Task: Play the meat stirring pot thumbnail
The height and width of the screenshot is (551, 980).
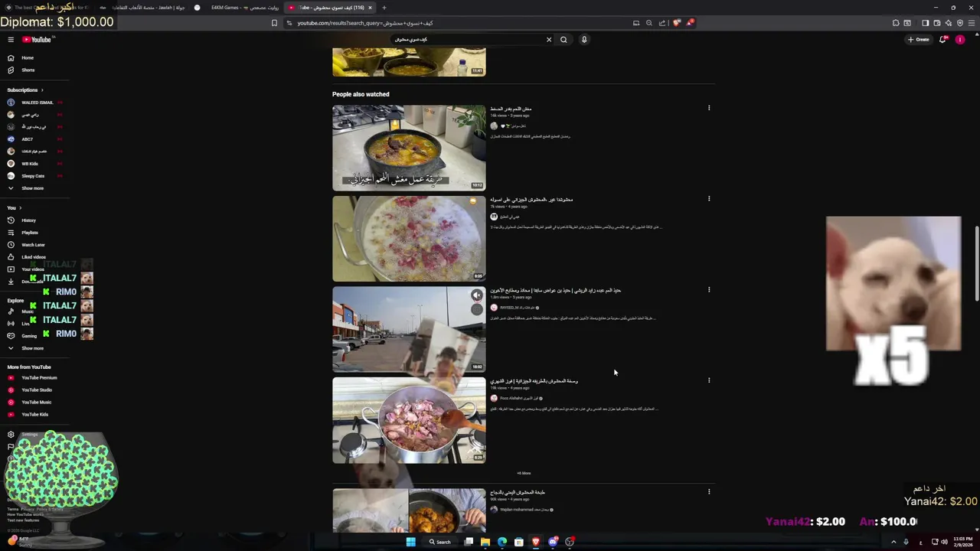Action: [409, 420]
